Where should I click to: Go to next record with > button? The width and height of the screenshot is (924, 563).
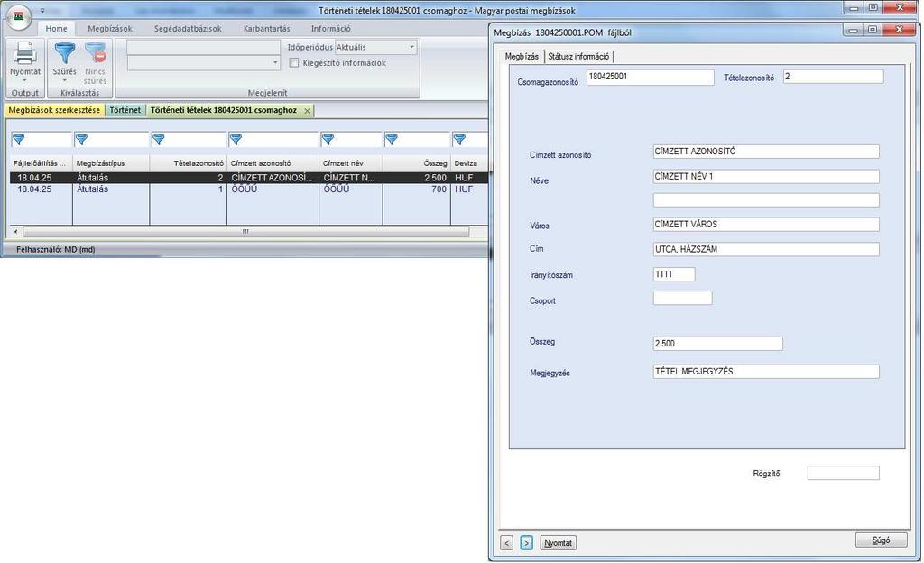527,543
